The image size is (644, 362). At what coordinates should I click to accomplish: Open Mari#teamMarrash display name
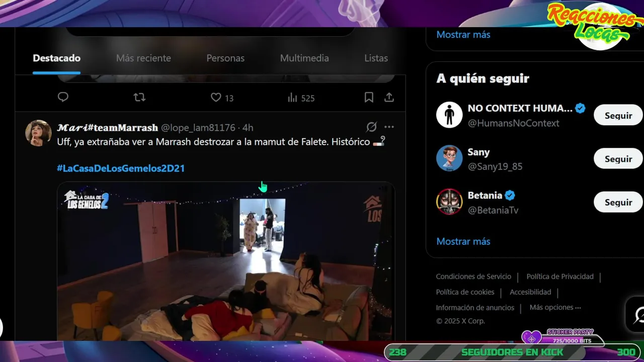(x=108, y=128)
